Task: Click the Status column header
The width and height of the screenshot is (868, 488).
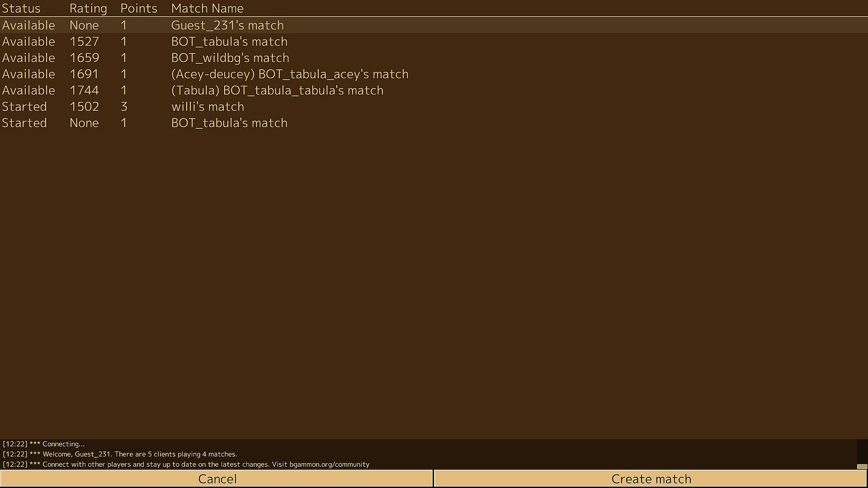Action: click(21, 8)
